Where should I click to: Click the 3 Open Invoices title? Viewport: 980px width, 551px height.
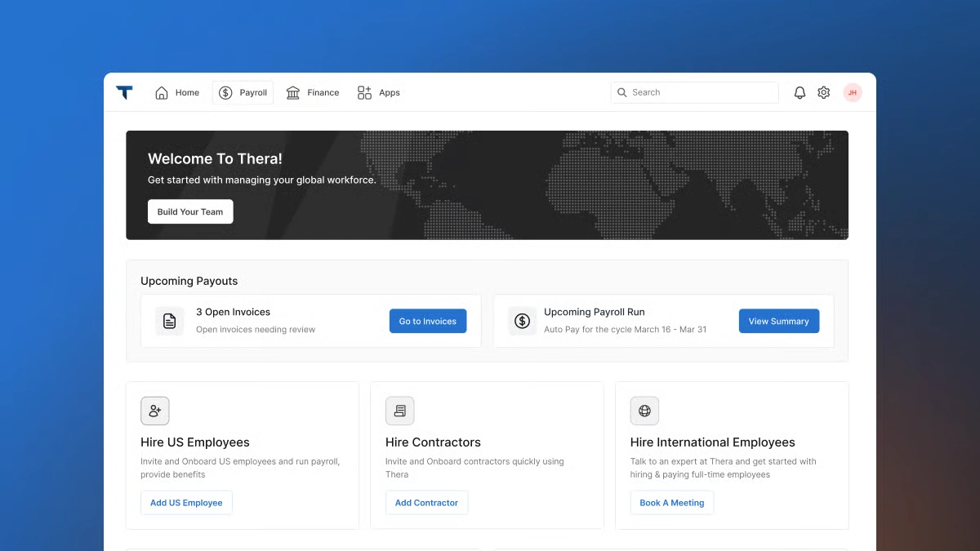point(233,312)
